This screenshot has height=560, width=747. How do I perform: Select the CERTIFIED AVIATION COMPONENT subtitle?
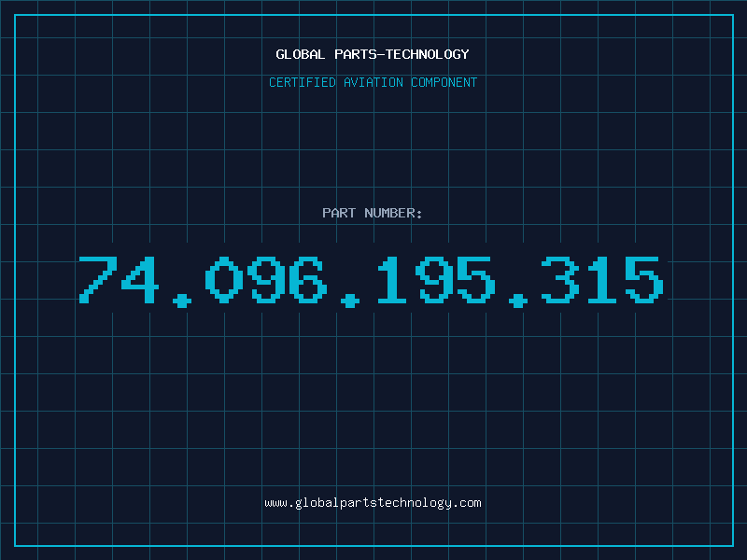(x=373, y=82)
